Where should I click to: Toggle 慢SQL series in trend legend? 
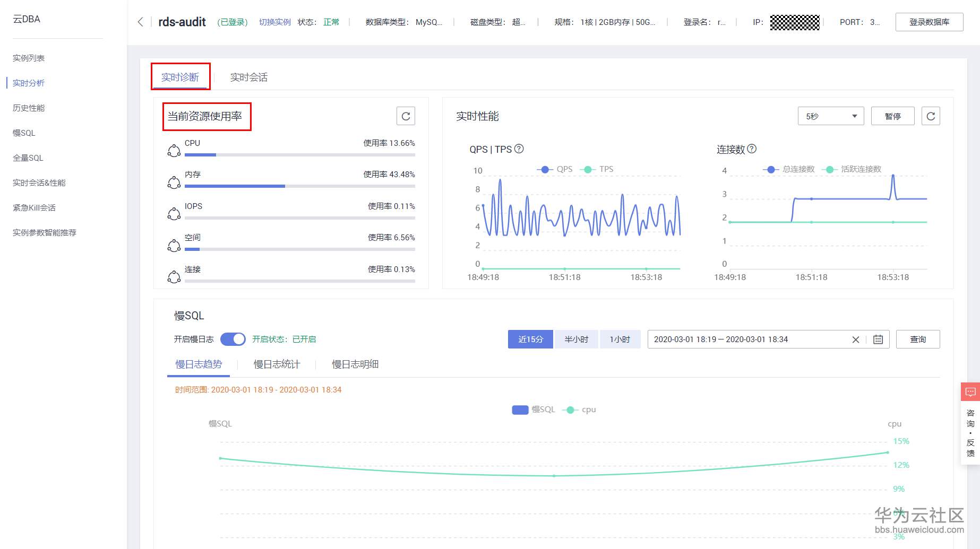coord(534,409)
